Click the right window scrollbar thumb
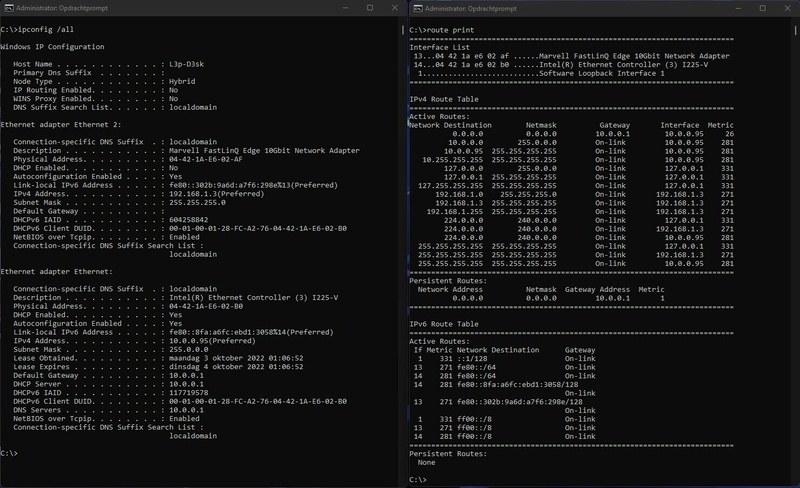800x488 pixels. tap(795, 31)
